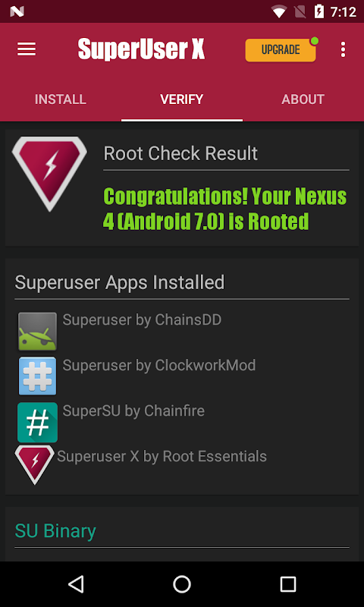Tap the ClockworkMod Superuser hash icon
This screenshot has height=607, width=364.
coord(37,376)
